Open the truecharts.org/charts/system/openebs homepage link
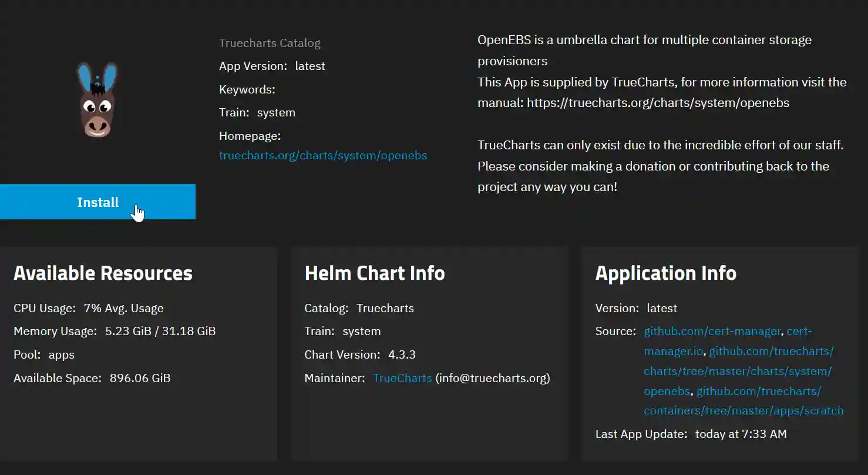The width and height of the screenshot is (868, 475). (322, 155)
